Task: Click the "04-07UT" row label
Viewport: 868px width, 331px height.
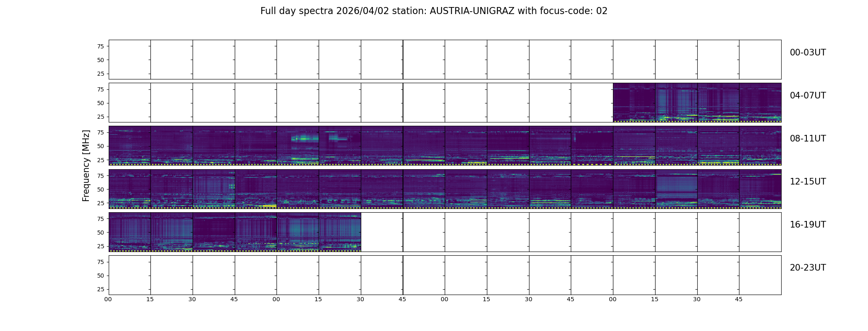Action: coord(808,96)
